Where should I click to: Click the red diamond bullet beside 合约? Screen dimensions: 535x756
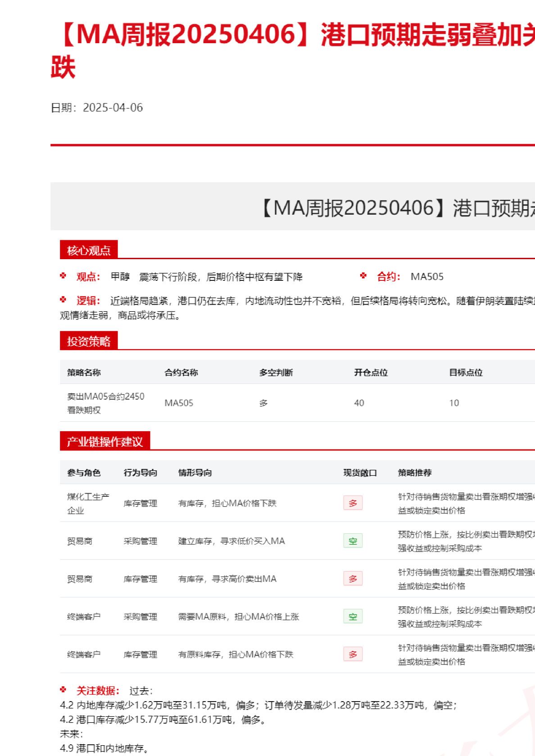click(363, 276)
